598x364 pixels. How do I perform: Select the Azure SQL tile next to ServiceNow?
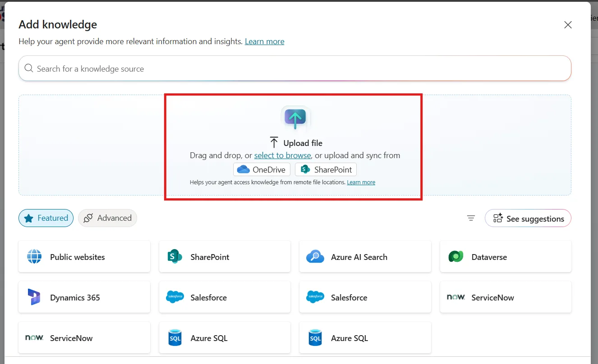click(x=225, y=338)
